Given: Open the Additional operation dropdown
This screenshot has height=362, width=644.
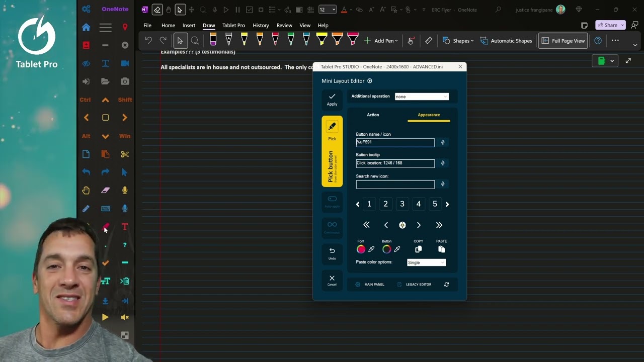Looking at the screenshot, I should click(x=422, y=97).
